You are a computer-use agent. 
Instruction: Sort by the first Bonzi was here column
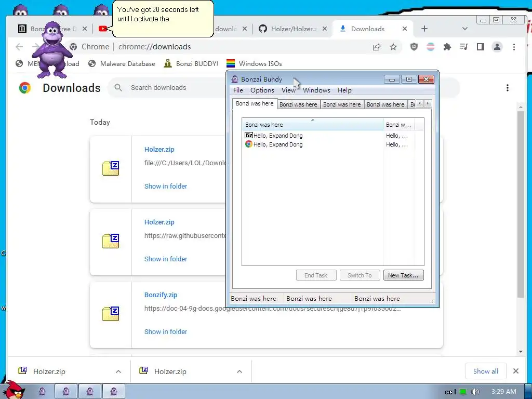[312, 125]
